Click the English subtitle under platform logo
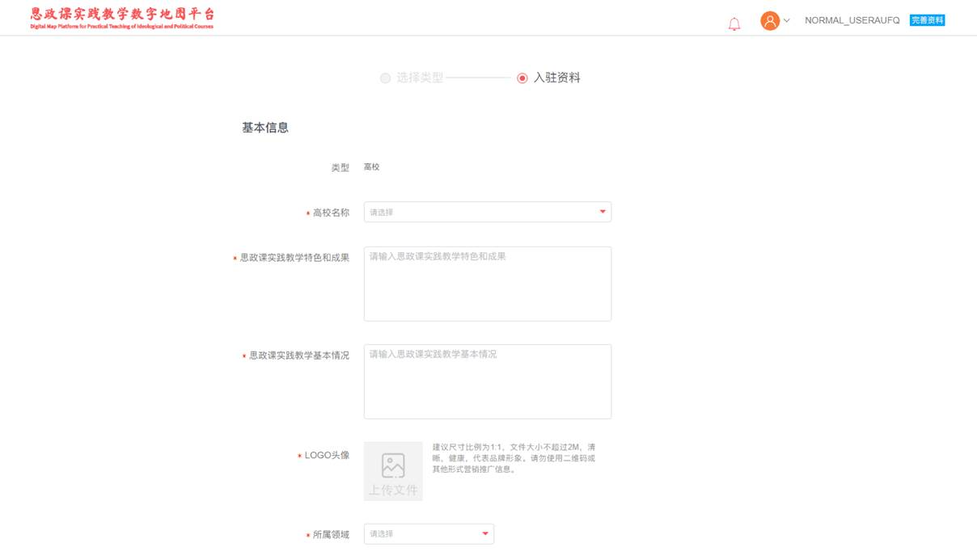The height and width of the screenshot is (560, 977). [x=122, y=27]
